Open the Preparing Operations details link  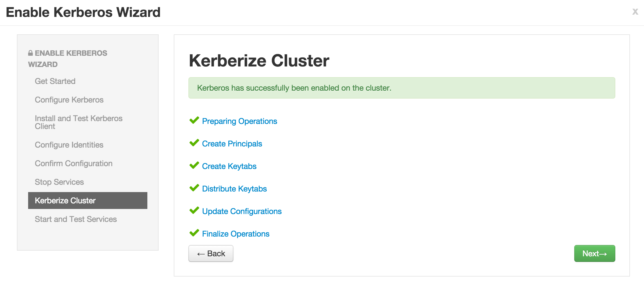(x=240, y=121)
